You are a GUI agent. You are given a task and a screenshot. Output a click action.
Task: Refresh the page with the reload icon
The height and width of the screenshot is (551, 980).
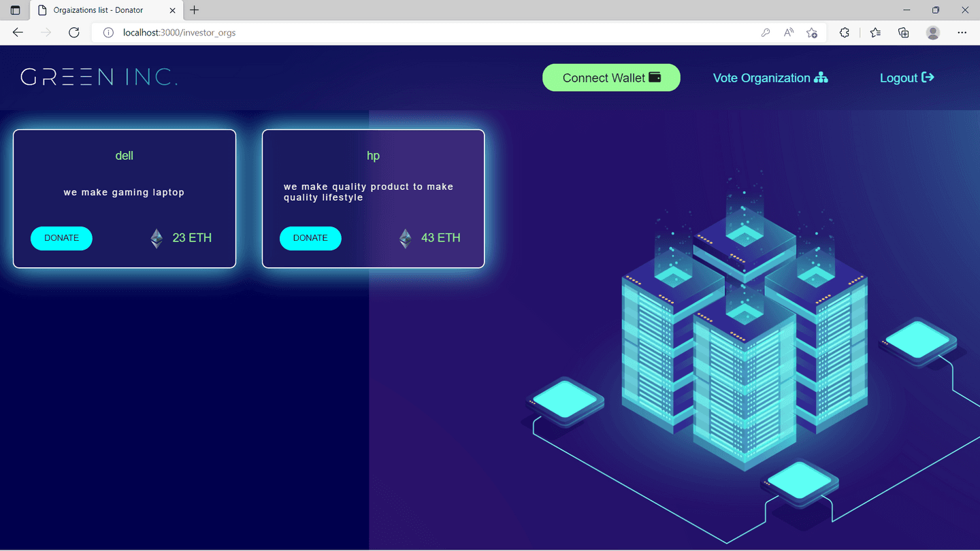click(x=74, y=32)
